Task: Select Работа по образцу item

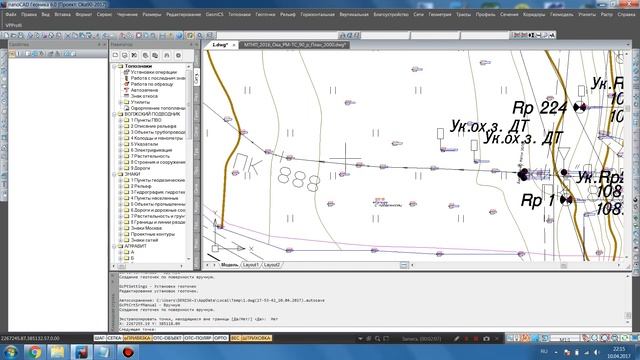Action: pos(152,84)
